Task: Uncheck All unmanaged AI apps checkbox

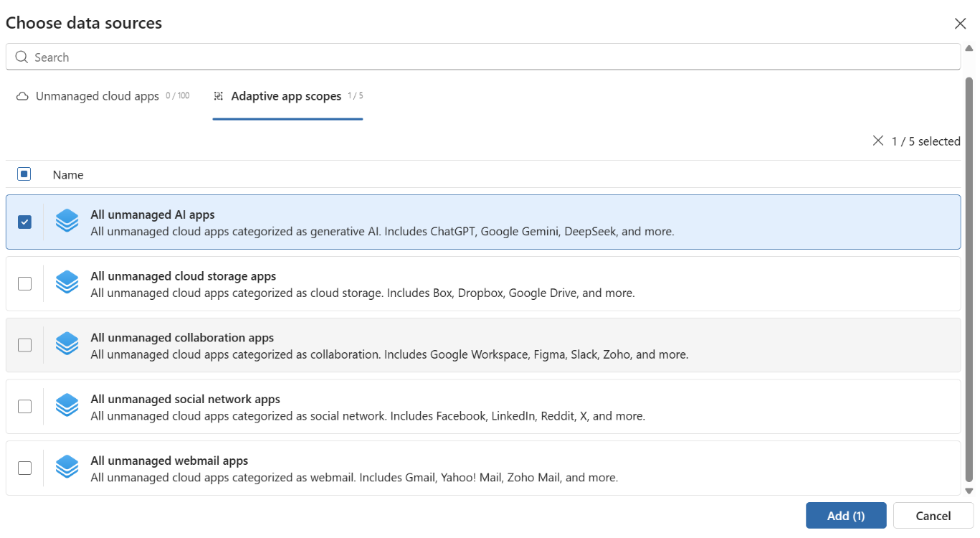Action: coord(24,222)
